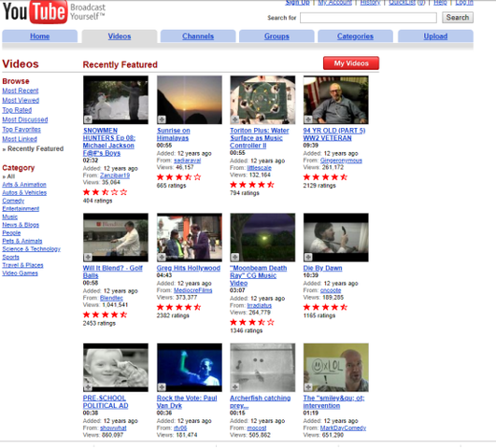The width and height of the screenshot is (496, 448).
Task: Filter by Sports category
Action: (x=11, y=257)
